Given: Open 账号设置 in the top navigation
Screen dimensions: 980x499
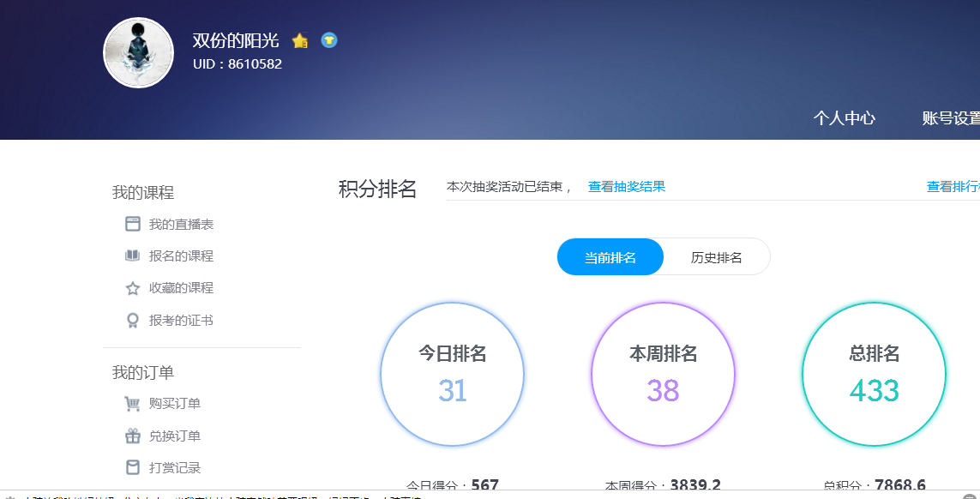Looking at the screenshot, I should pyautogui.click(x=950, y=118).
